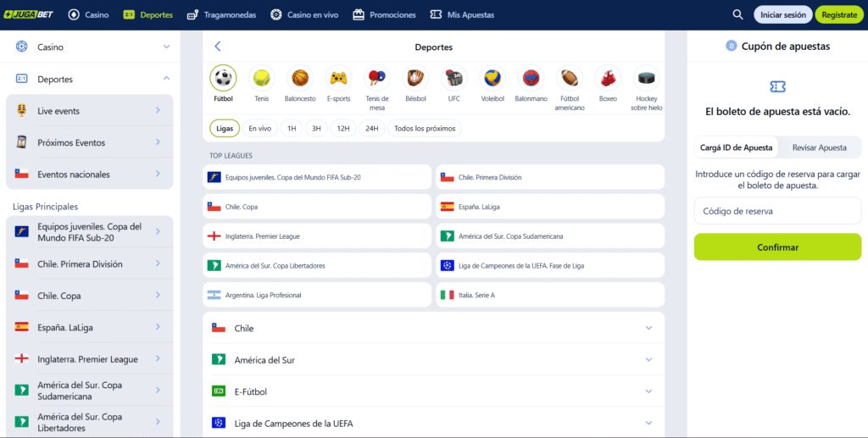The width and height of the screenshot is (868, 438).
Task: Open Próximos Eventos in the sidebar
Action: [90, 142]
